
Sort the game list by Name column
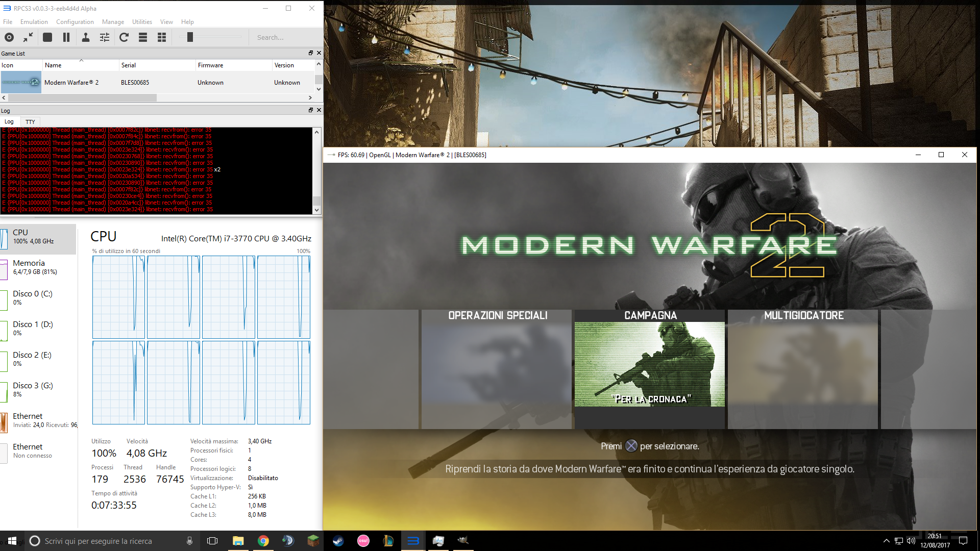coord(53,65)
